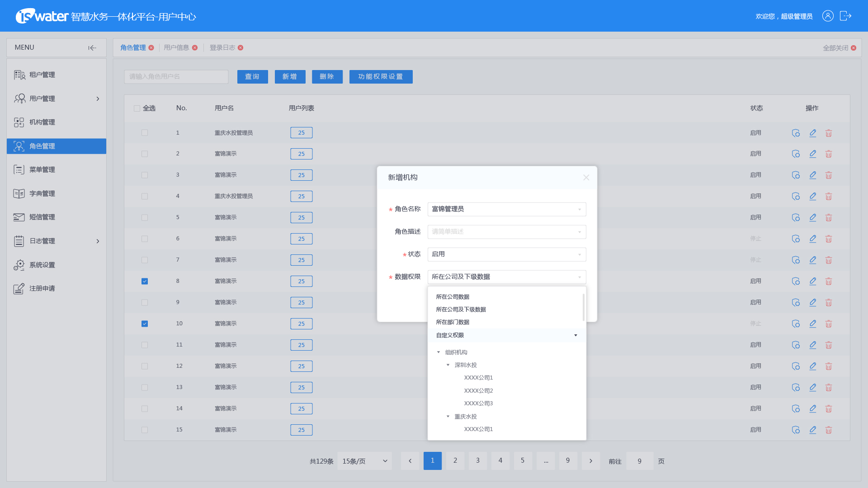Click row 10 delete trash icon
The image size is (868, 488).
[x=829, y=324]
